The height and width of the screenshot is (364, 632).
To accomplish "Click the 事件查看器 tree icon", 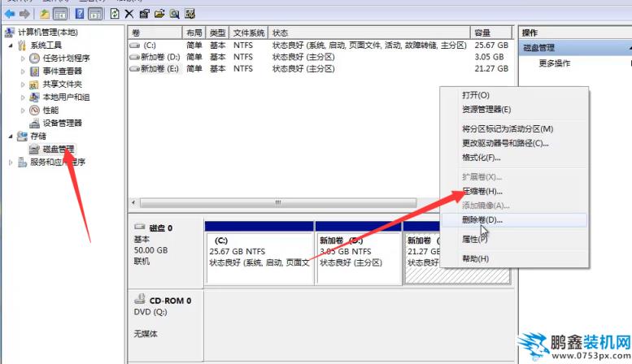I will click(35, 71).
